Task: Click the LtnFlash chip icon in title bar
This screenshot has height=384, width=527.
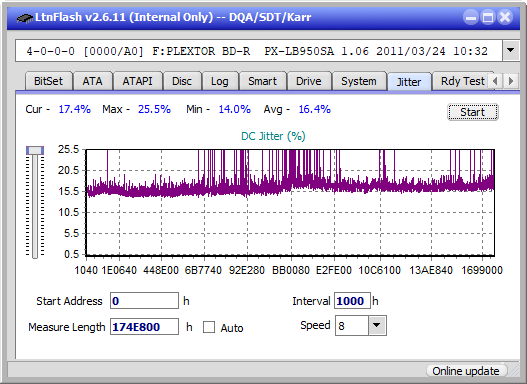Action: pyautogui.click(x=25, y=17)
